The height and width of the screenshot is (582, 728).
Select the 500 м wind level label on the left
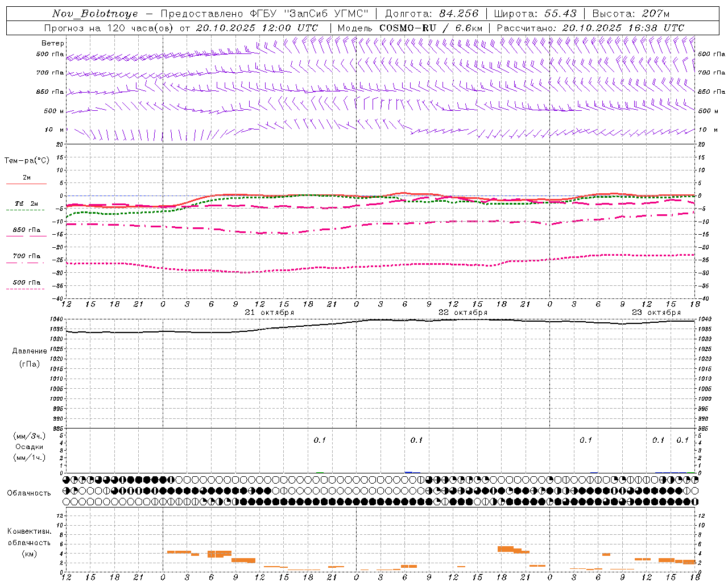[x=54, y=111]
